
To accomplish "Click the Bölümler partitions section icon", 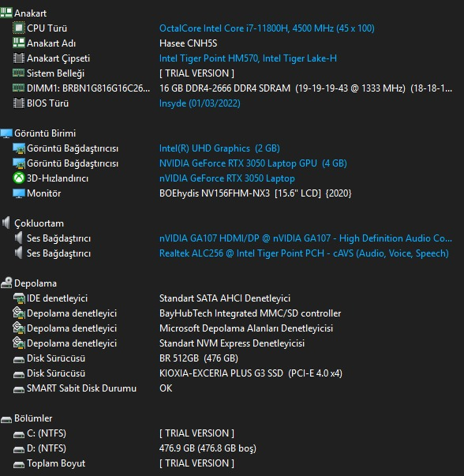I will [6, 419].
